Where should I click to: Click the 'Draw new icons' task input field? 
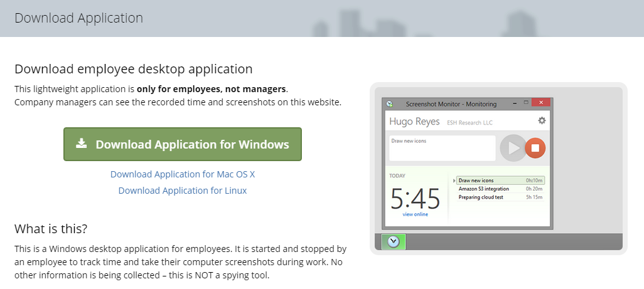[x=443, y=149]
